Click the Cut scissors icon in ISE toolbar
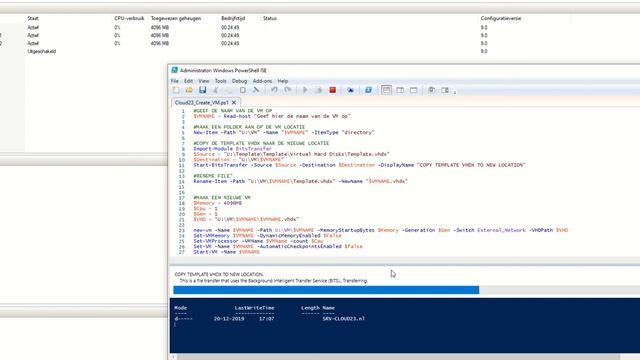 [x=216, y=90]
